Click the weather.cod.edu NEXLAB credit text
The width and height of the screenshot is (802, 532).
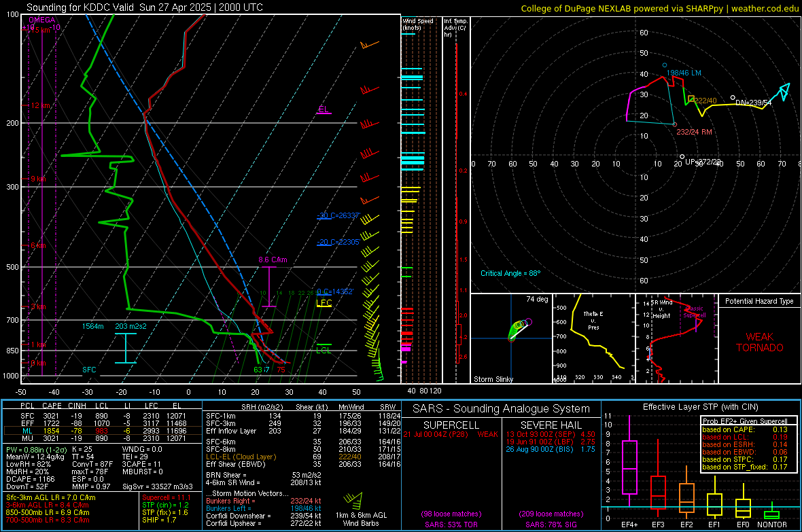click(659, 8)
